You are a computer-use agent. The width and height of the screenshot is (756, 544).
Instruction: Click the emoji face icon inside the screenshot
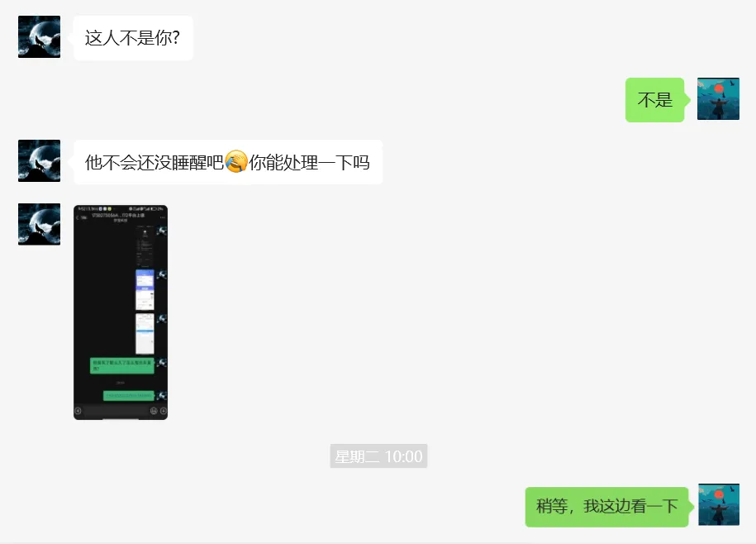154,411
